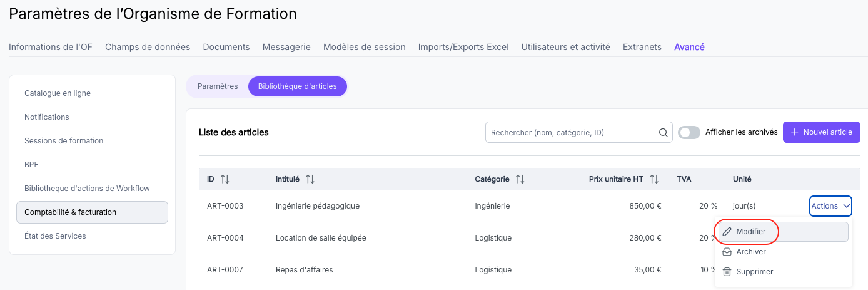This screenshot has height=290, width=868.
Task: Click the TVA column header
Action: click(684, 179)
